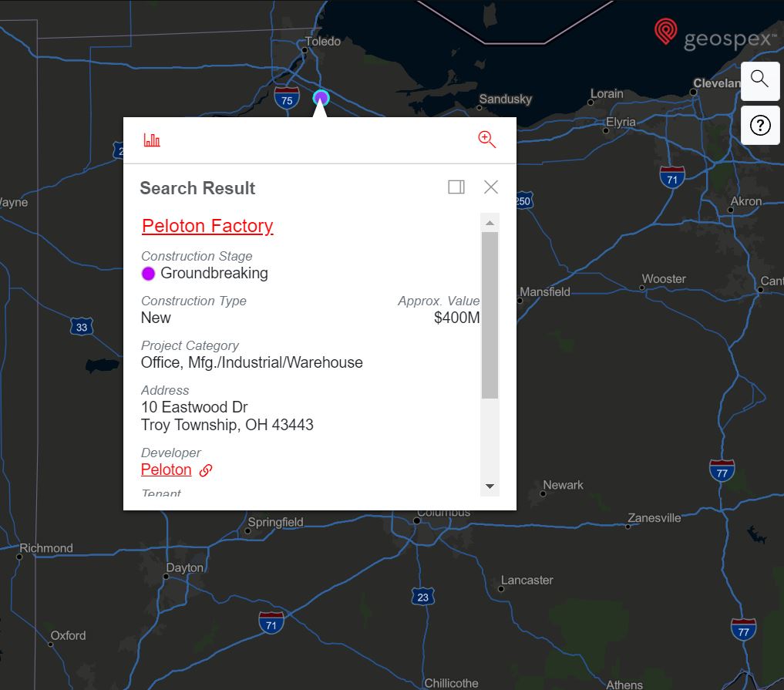Click the Zanesville city label on map

[x=654, y=518]
